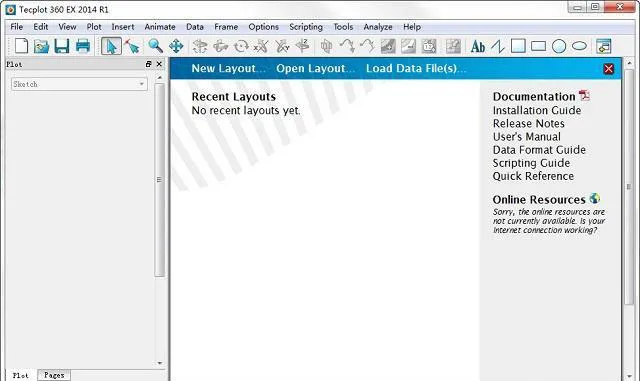Screen dimensions: 640x381
Task: Open the Release Notes link
Action: (x=529, y=124)
